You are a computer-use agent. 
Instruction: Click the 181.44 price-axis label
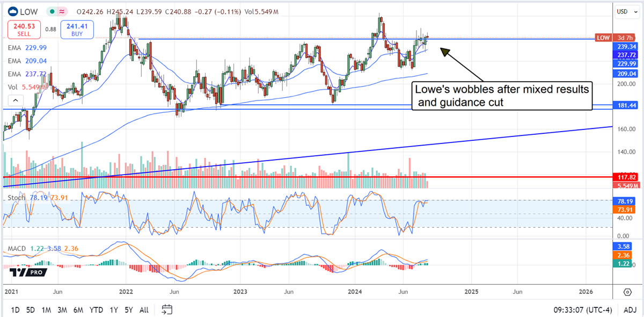point(625,105)
